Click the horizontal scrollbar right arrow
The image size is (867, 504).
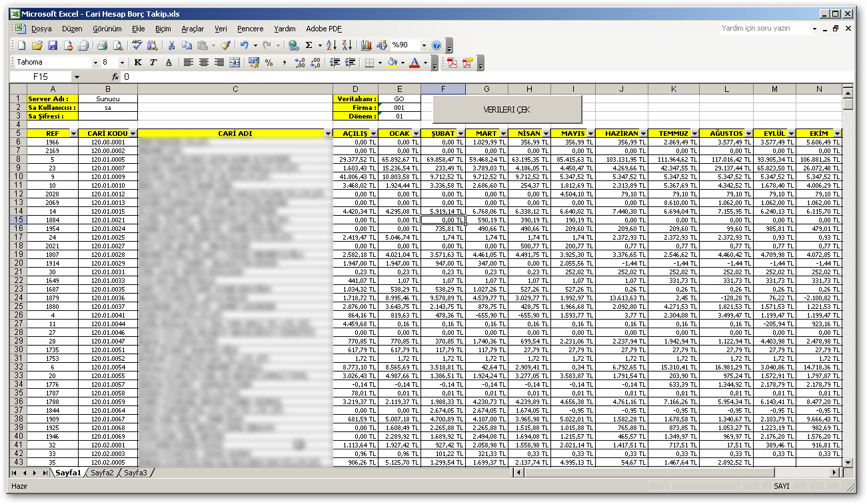tap(835, 473)
